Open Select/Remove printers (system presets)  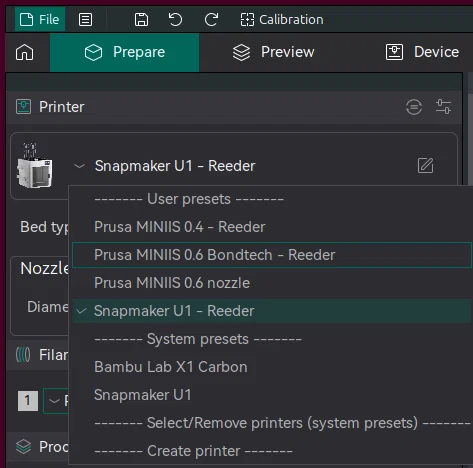[271, 423]
